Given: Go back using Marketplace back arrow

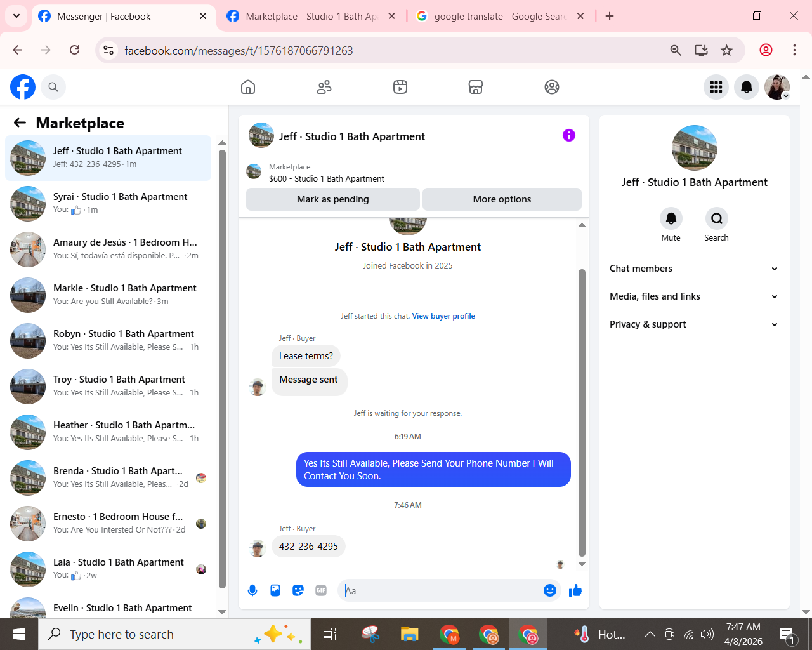Looking at the screenshot, I should [x=20, y=123].
